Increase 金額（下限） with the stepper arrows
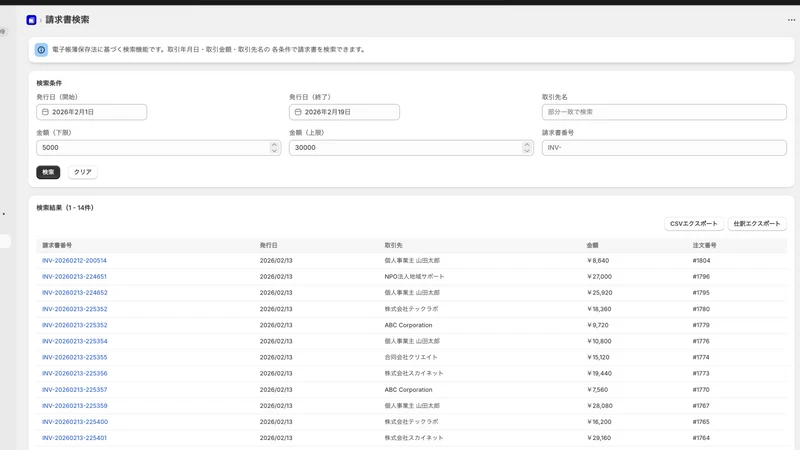The width and height of the screenshot is (800, 450). pos(274,145)
